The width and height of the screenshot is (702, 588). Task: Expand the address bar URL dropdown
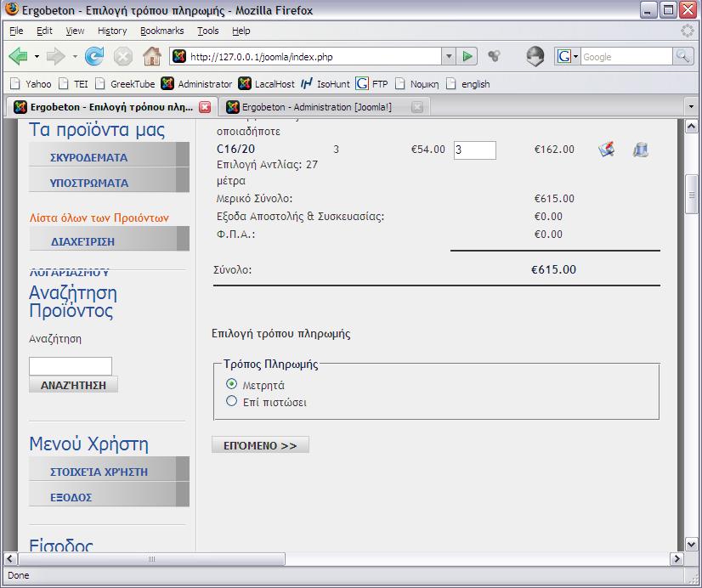click(449, 57)
